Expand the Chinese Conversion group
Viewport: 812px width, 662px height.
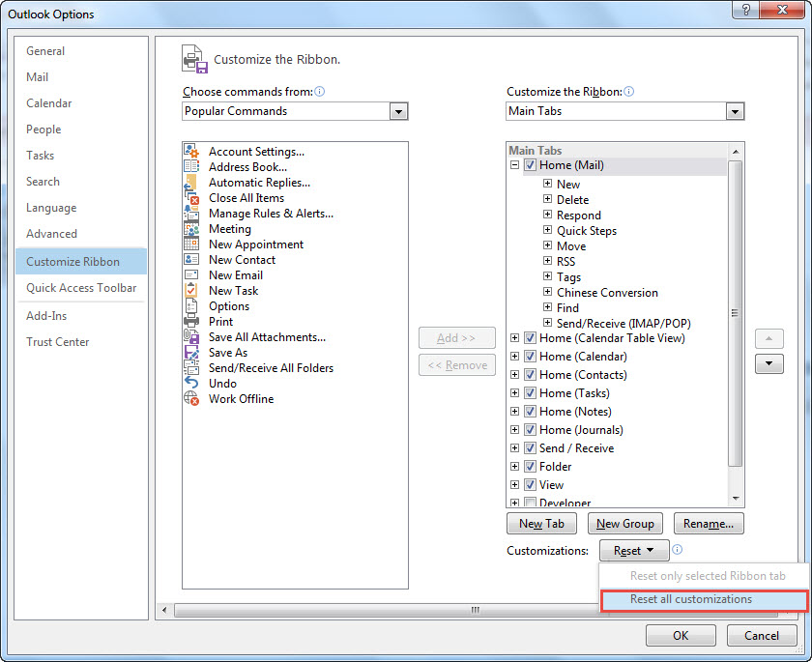coord(547,292)
